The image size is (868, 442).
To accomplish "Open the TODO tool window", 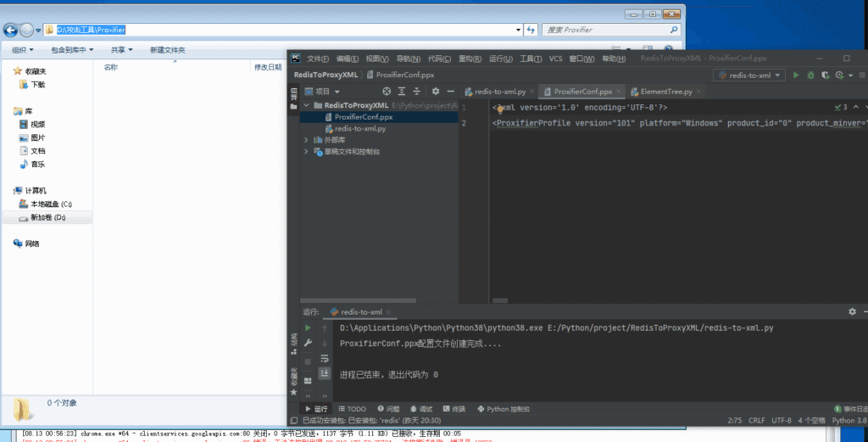I will click(x=352, y=409).
